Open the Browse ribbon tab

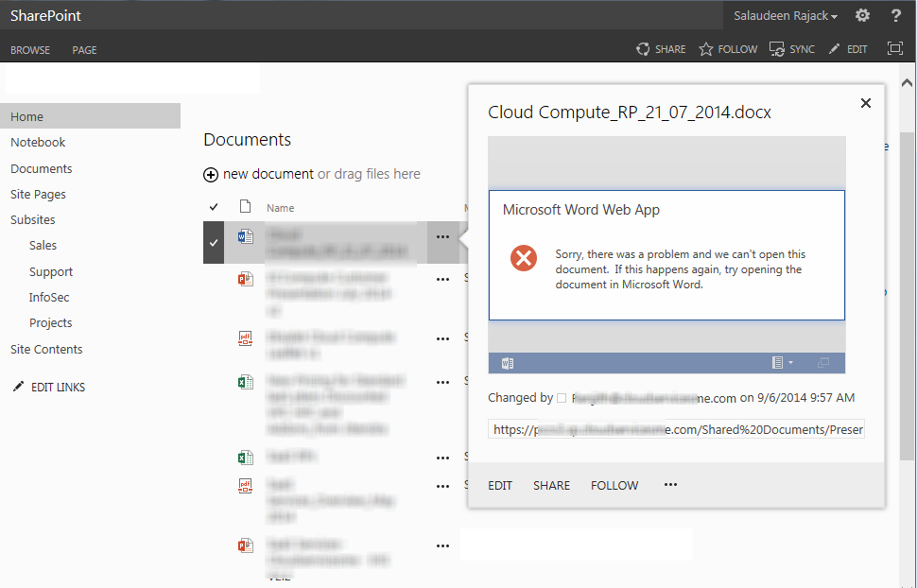coord(30,50)
